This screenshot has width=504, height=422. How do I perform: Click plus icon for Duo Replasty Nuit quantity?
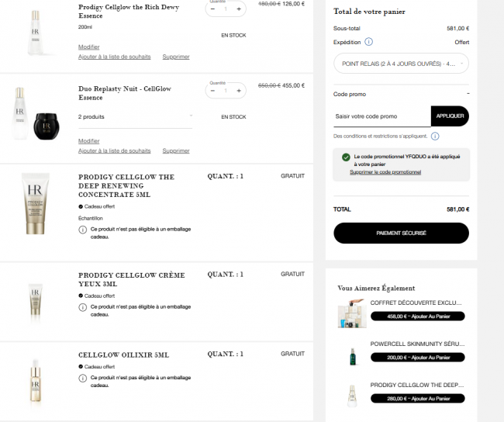(x=239, y=91)
